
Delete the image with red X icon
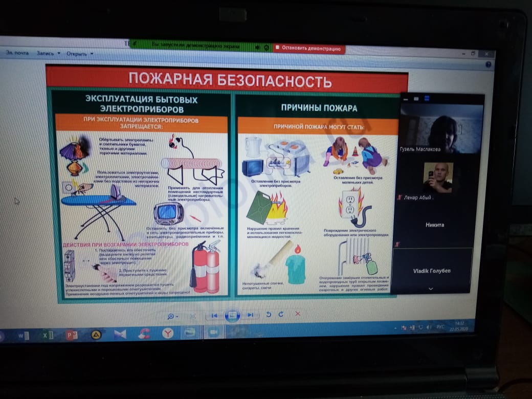coord(298,314)
